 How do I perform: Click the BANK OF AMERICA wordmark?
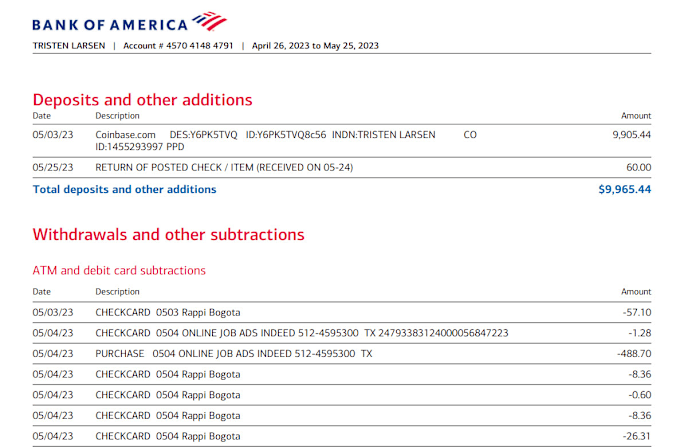click(x=110, y=25)
